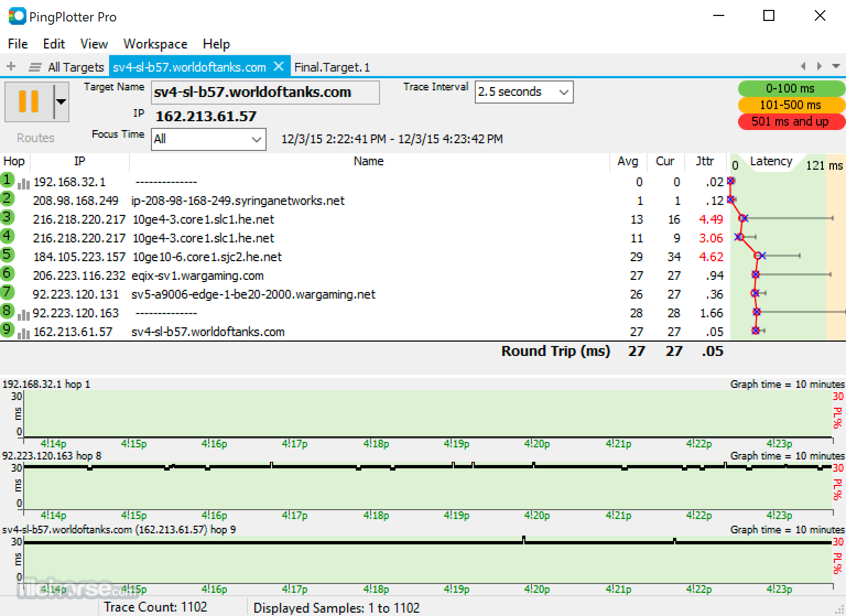Open the tab list dropdown arrow
The image size is (846, 616).
coord(836,67)
